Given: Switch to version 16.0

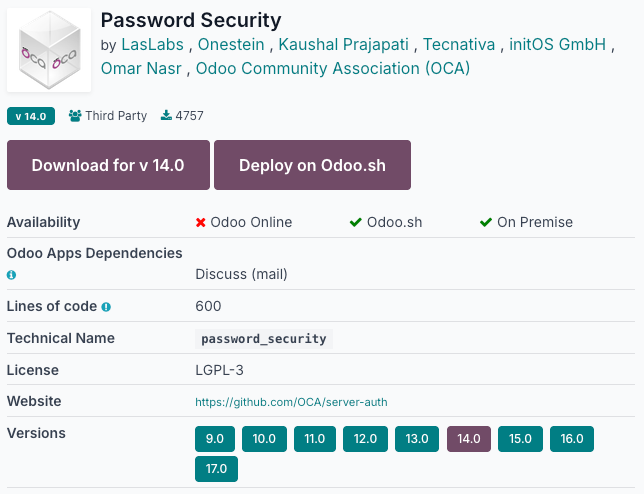Looking at the screenshot, I should [x=572, y=438].
